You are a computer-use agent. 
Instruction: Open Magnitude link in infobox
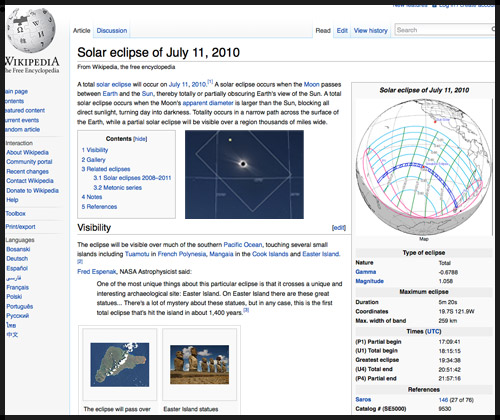pyautogui.click(x=369, y=281)
